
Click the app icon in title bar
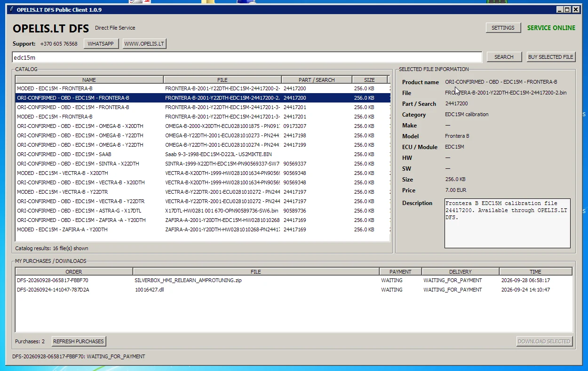click(12, 9)
